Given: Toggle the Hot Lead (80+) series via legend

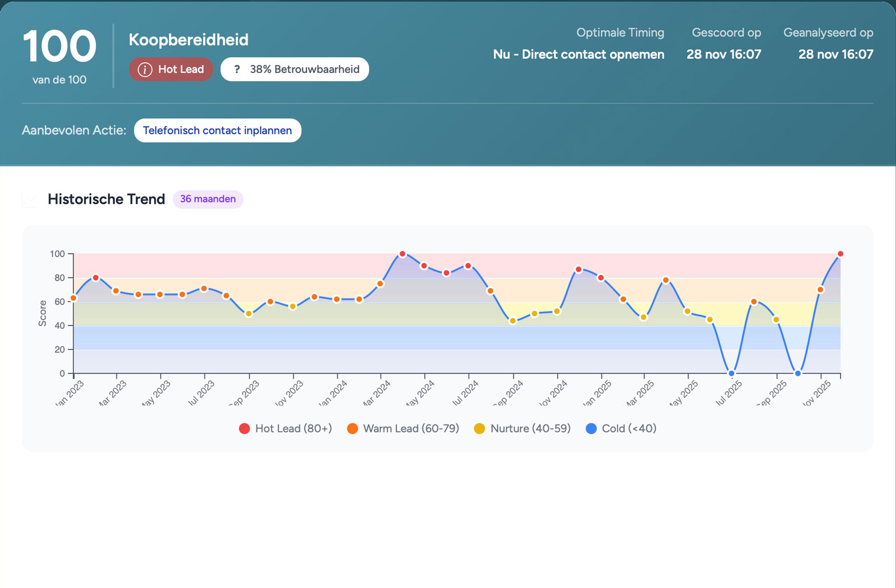Looking at the screenshot, I should (286, 428).
